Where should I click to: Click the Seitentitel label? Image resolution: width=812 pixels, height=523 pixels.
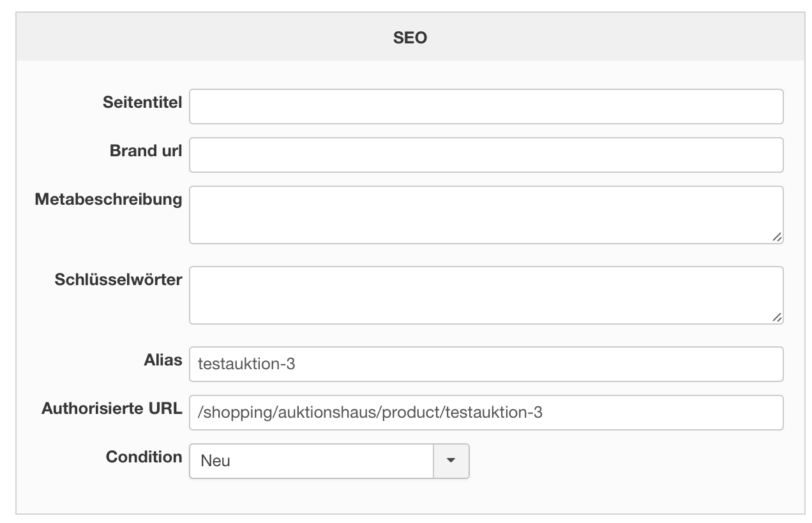[x=142, y=102]
